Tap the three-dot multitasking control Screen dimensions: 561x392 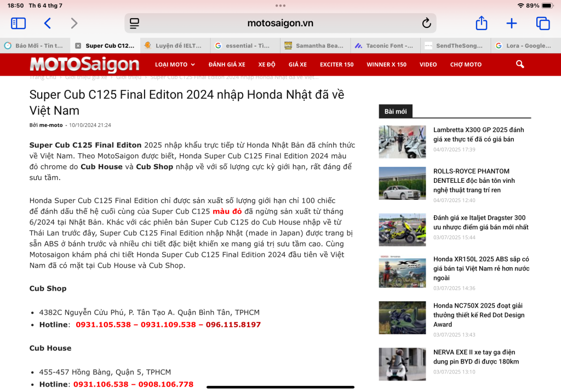[x=280, y=5]
